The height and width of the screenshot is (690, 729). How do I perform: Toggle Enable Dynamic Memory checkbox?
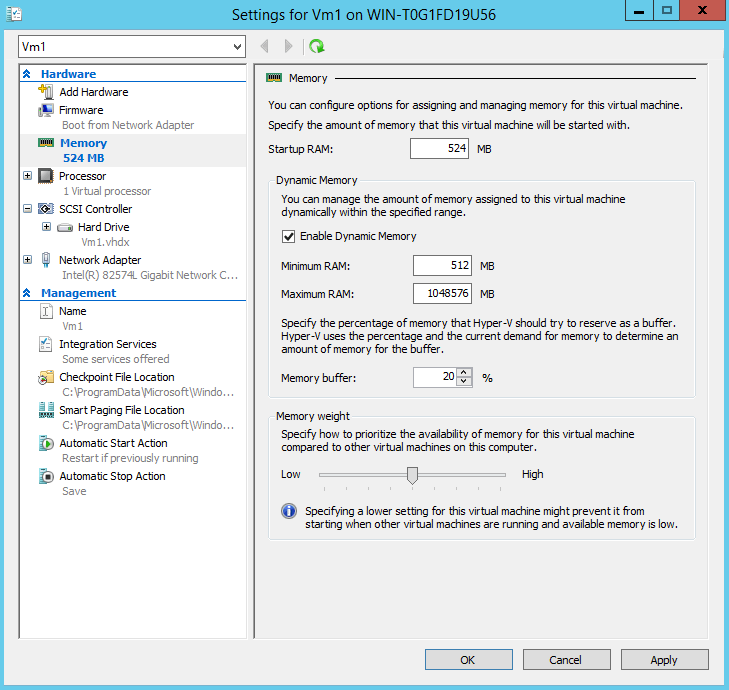[288, 237]
